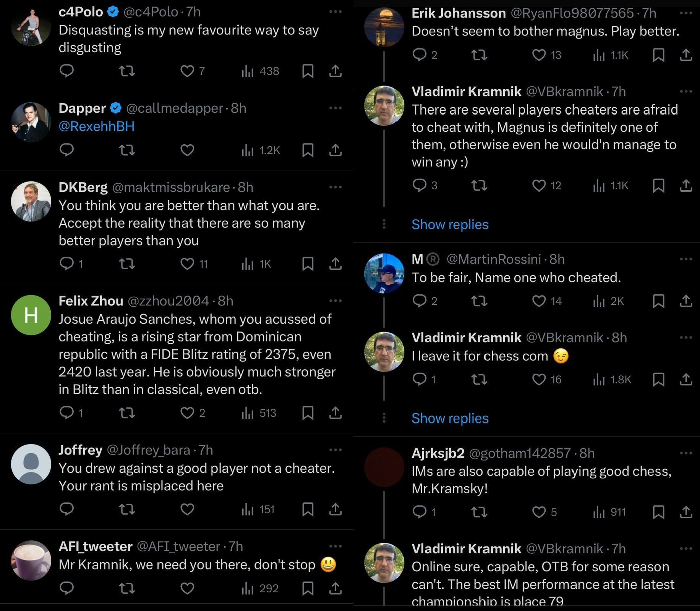
Task: Click DKBerg's profile avatar
Action: click(x=31, y=201)
